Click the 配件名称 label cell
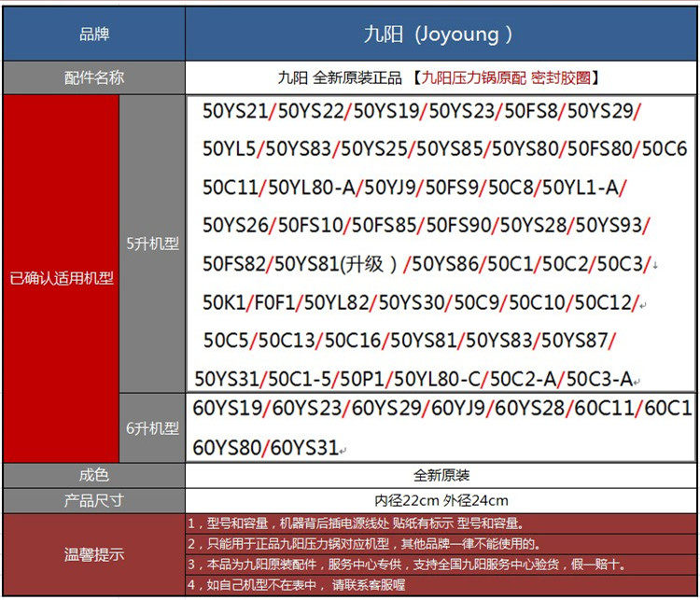This screenshot has height=600, width=700. pos(93,77)
